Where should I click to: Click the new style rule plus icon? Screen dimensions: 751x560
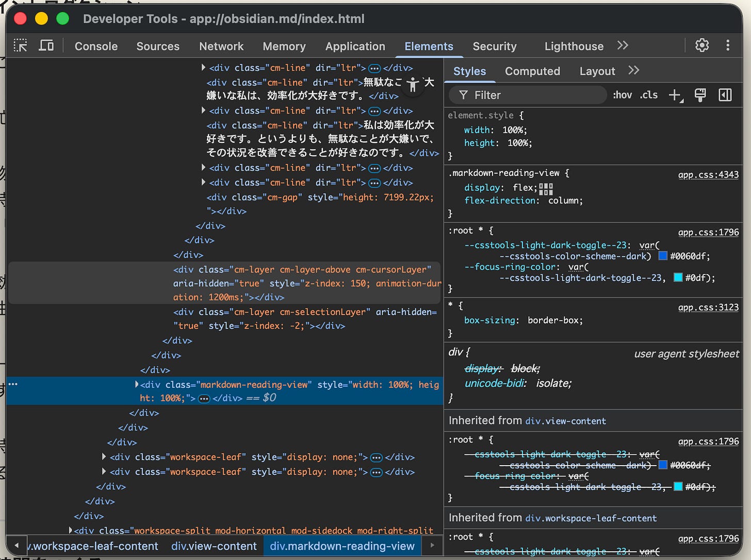675,95
